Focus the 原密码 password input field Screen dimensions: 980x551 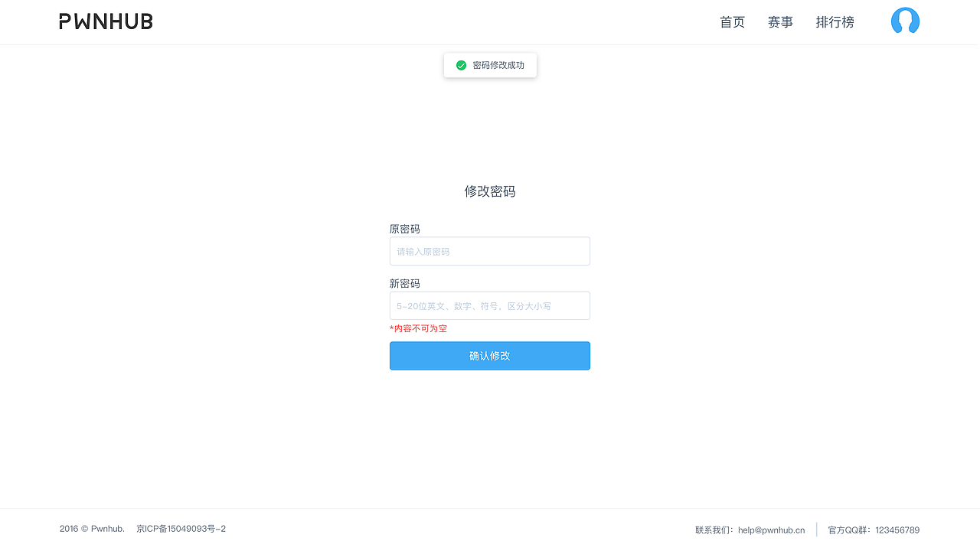[x=489, y=251]
